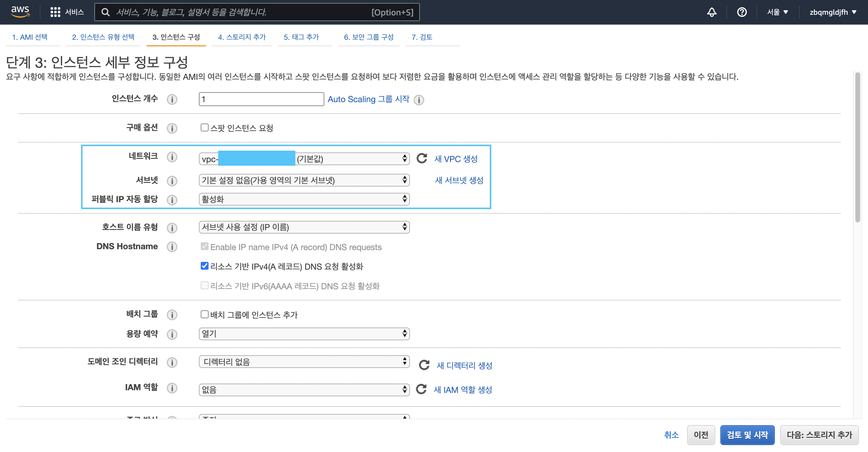
Task: Show info tooltip for 퍼블릭 IP 자동 할당
Action: coord(172,200)
